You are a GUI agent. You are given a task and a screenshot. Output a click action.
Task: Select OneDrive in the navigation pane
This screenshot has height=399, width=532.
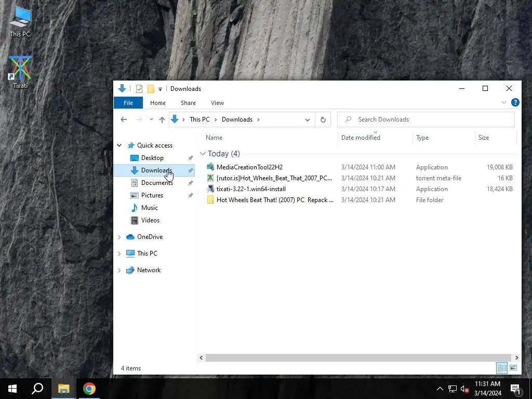[150, 237]
